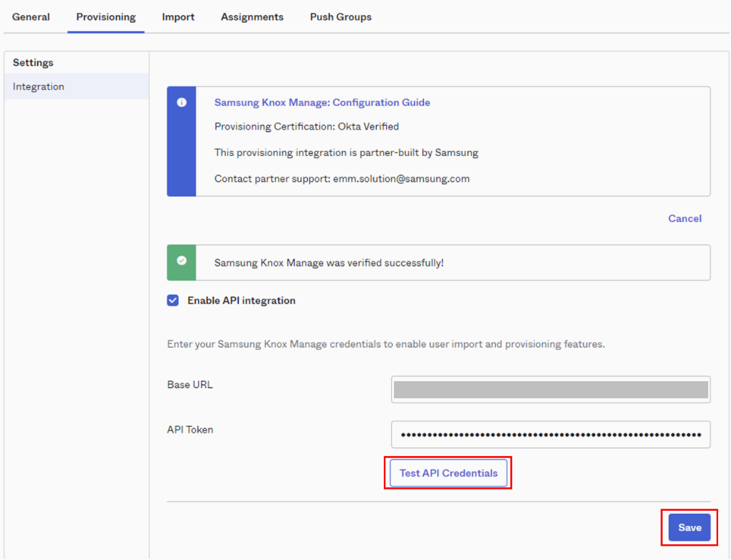Click the green success checkmark icon
Screen dimensions: 731x560
tap(182, 261)
